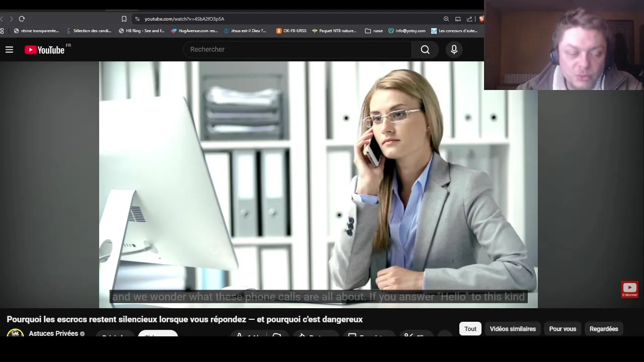Open the 'Sélection des candi...' bookmark
The image size is (644, 362).
[x=89, y=31]
